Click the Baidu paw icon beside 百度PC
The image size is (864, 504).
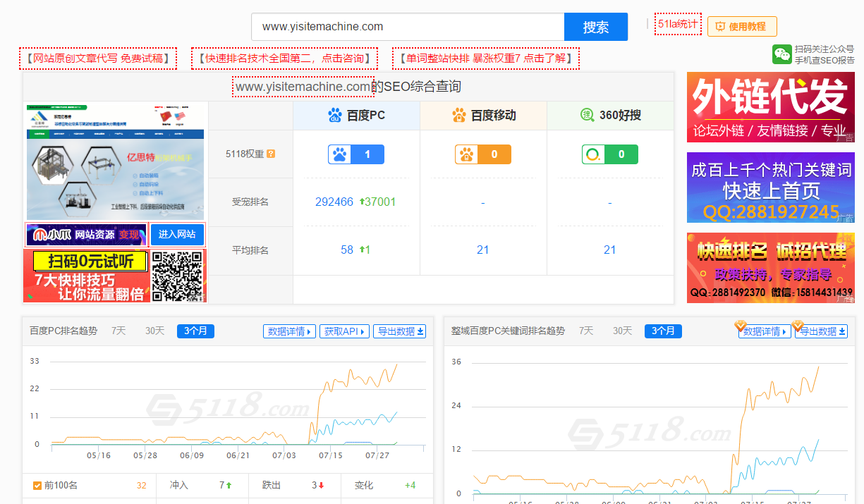[335, 115]
